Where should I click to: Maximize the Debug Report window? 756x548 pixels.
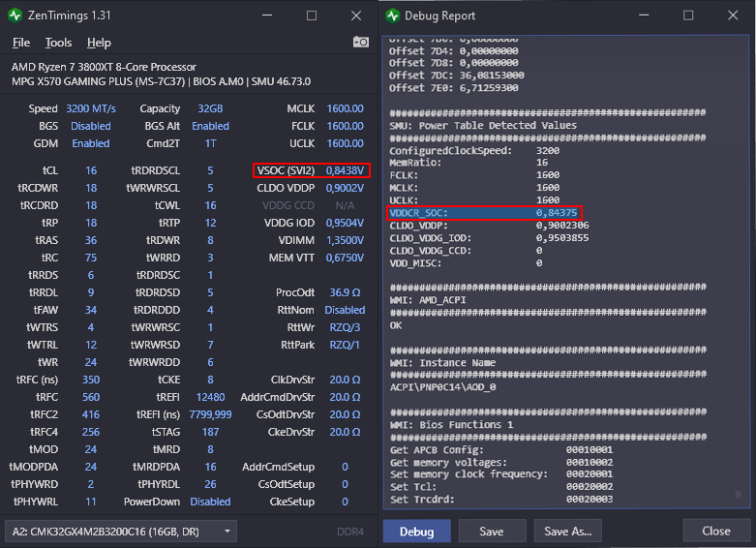pyautogui.click(x=688, y=15)
